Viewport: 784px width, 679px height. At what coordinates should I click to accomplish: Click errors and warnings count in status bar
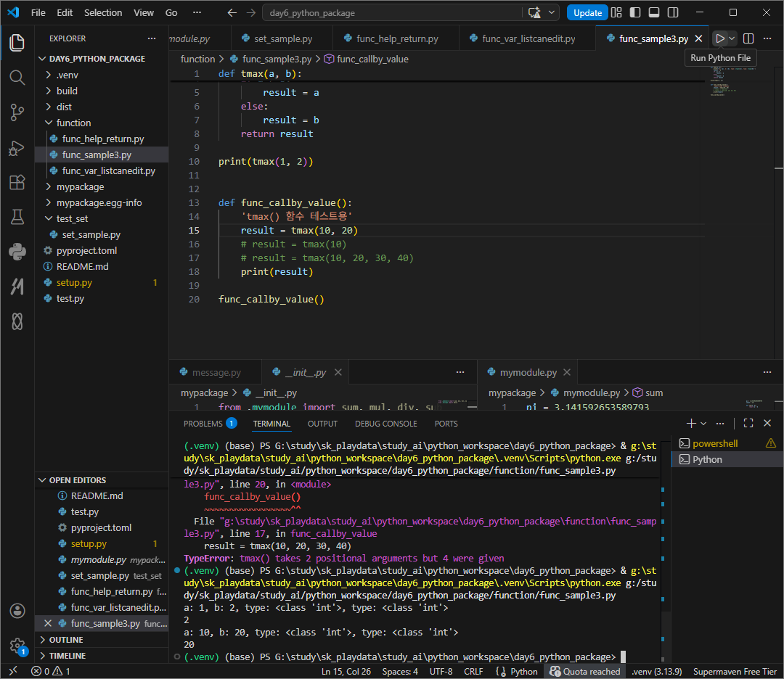click(x=51, y=672)
